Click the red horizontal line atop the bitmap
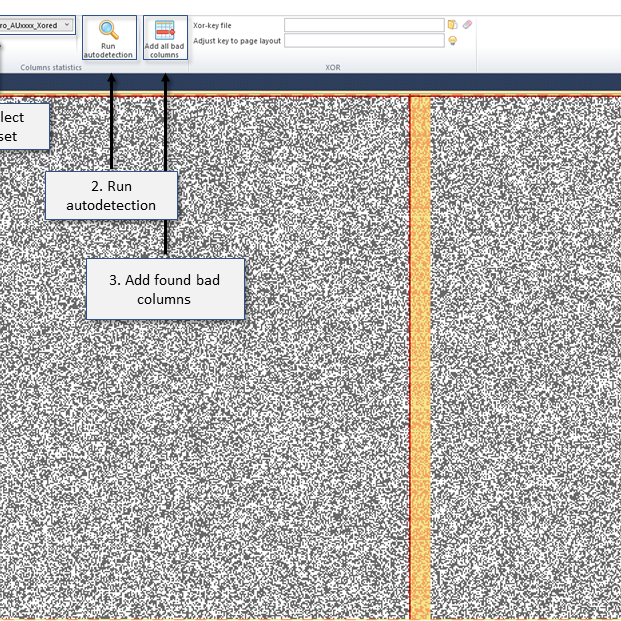The image size is (621, 621). tap(300, 96)
